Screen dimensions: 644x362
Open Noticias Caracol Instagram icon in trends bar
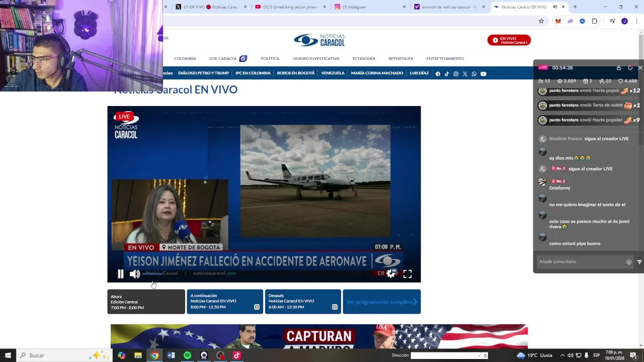[x=456, y=74]
